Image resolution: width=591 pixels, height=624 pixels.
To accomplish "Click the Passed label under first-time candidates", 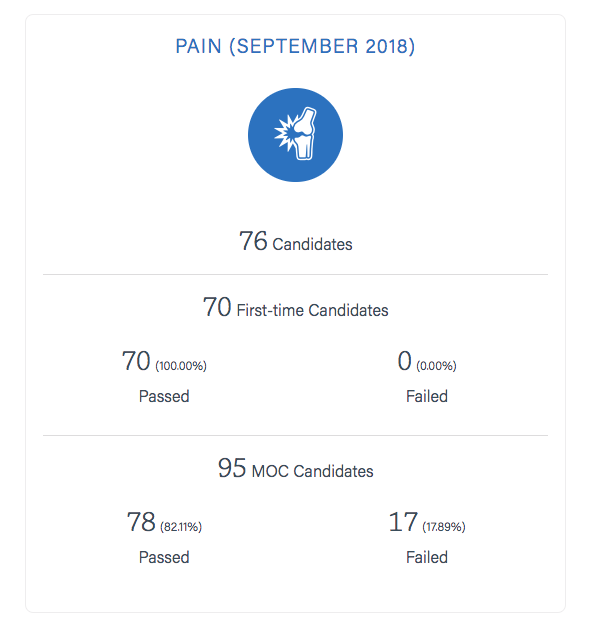I will click(164, 396).
